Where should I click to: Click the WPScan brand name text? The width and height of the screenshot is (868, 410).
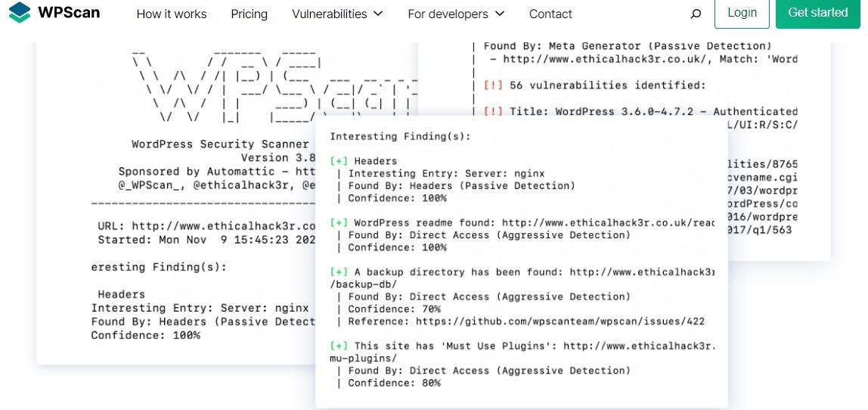pyautogui.click(x=70, y=11)
